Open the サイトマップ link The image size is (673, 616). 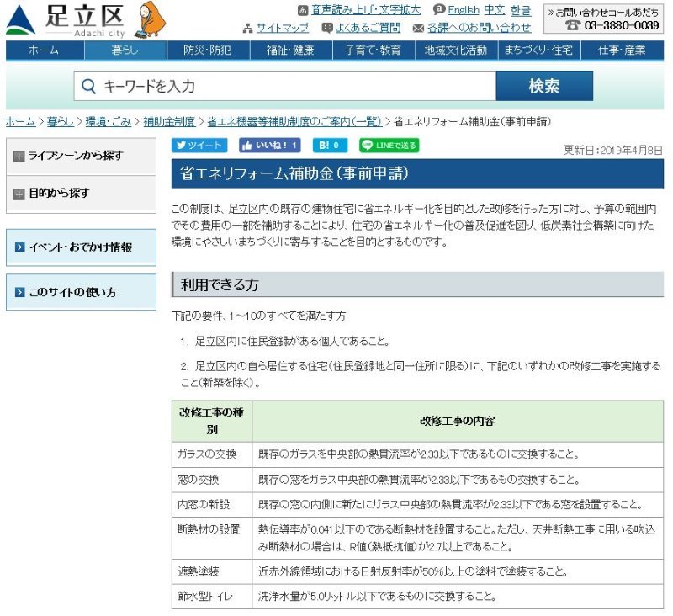(282, 28)
